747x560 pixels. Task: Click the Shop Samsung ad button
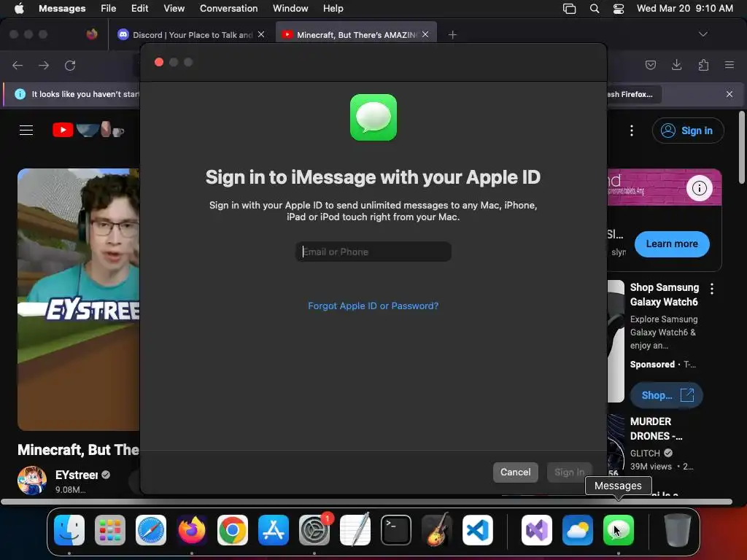666,395
